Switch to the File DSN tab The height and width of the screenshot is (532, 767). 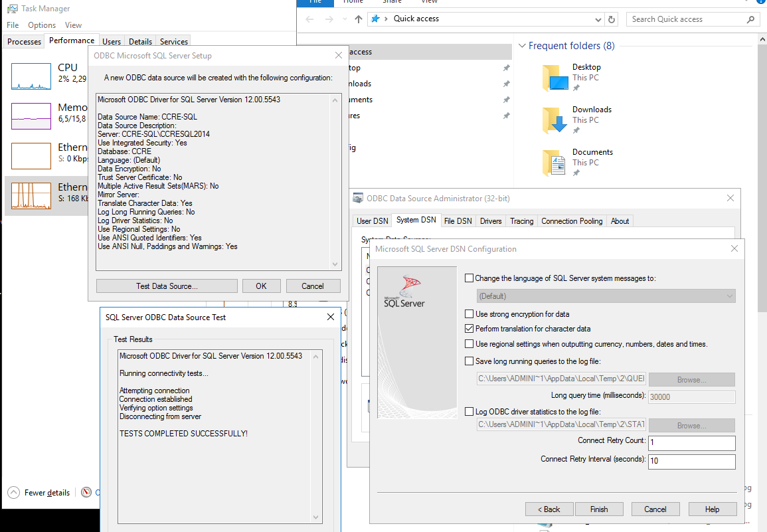458,221
